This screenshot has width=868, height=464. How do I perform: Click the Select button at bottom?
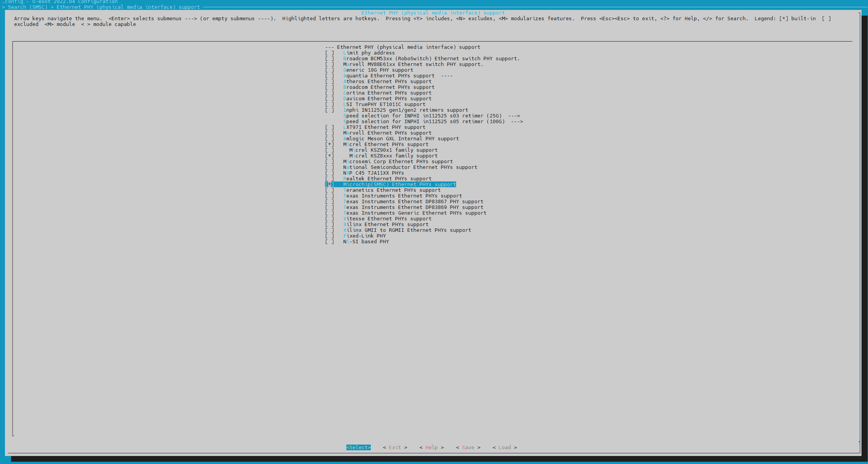358,447
